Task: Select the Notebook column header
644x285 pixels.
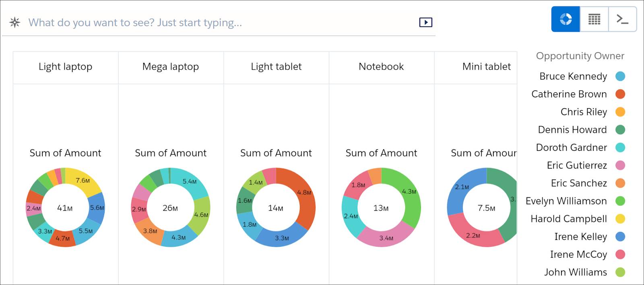Action: 381,67
